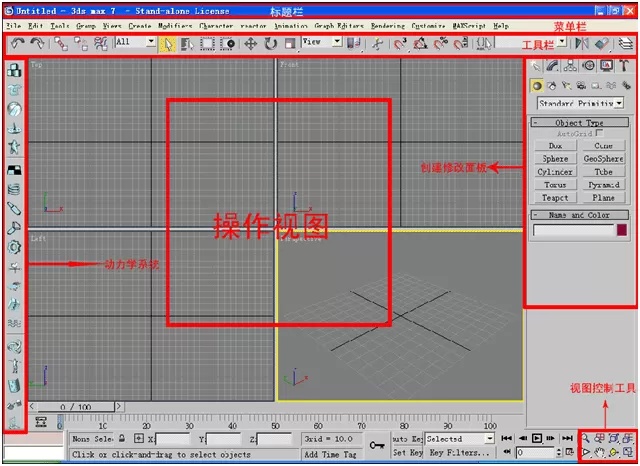Screen dimensions: 640x466
Task: Switch to the Hierarchy panel tab
Action: [570, 66]
